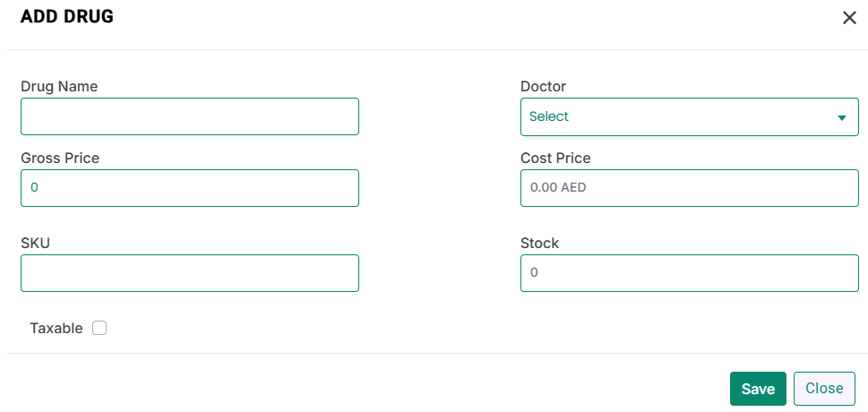This screenshot has width=868, height=412.
Task: Click the ADD DRUG dialog title
Action: tap(67, 17)
